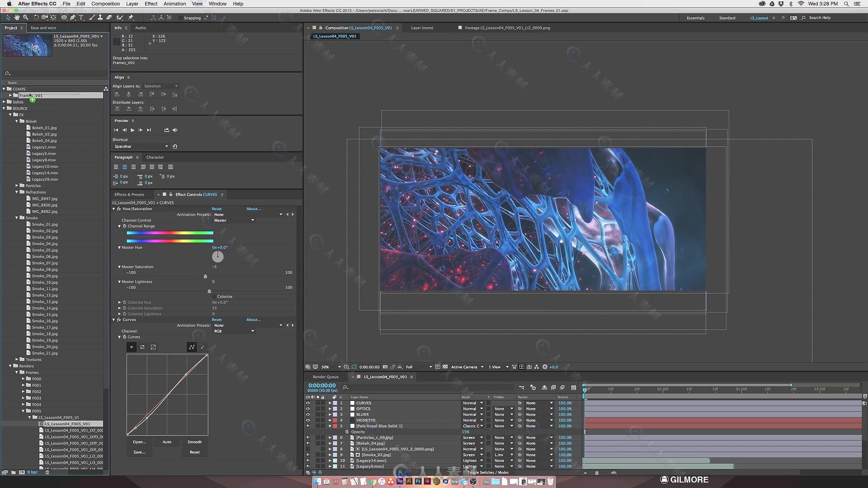Expand the Hue/Saturation effect parameters
Viewport: 868px width, 488px height.
click(x=114, y=209)
